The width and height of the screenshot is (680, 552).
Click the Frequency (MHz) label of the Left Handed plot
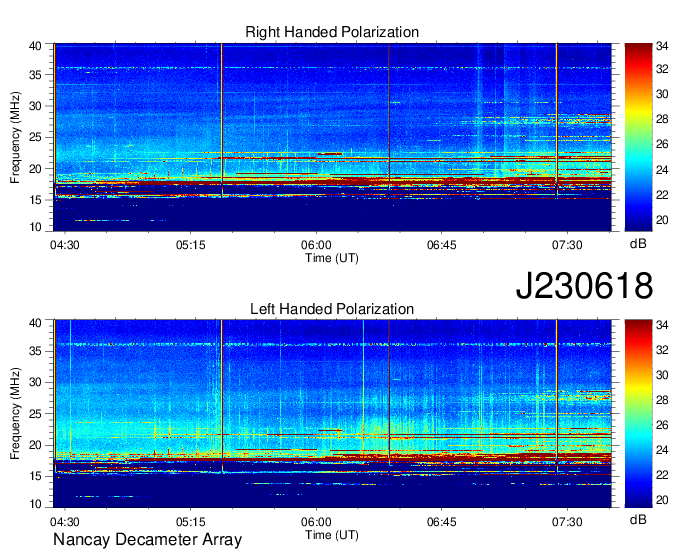pyautogui.click(x=15, y=414)
